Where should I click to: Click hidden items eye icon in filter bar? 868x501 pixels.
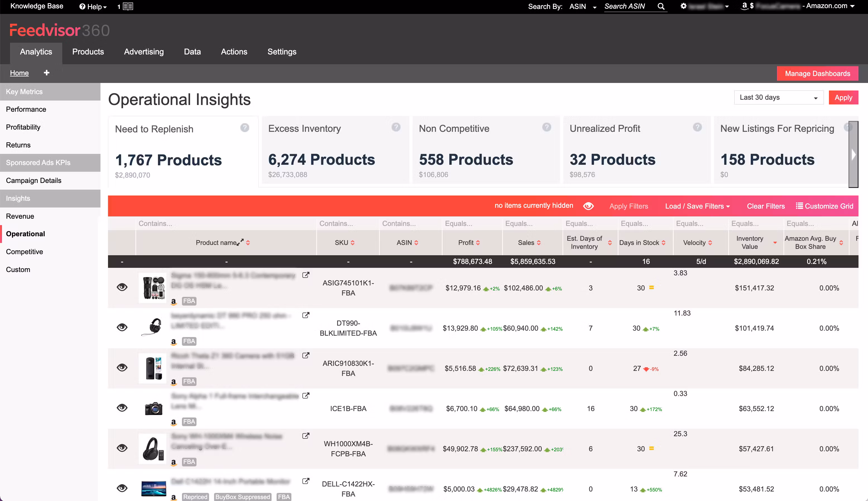[x=588, y=206]
